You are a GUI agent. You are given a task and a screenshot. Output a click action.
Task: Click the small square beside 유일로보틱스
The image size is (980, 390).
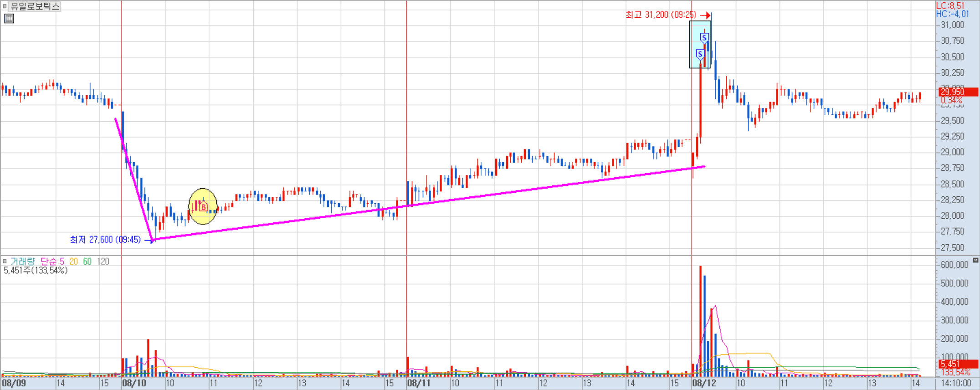coord(5,6)
